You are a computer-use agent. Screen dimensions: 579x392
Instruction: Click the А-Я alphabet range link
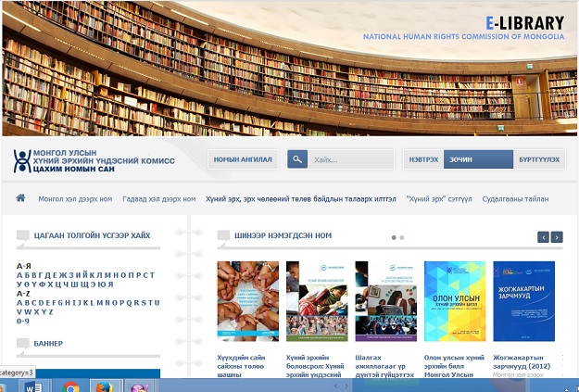pos(23,266)
